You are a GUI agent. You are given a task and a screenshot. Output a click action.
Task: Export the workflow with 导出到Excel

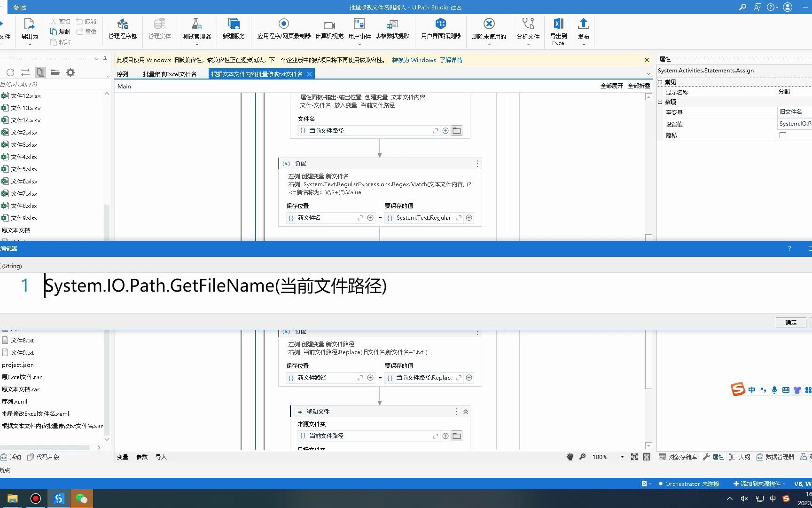pyautogui.click(x=558, y=29)
